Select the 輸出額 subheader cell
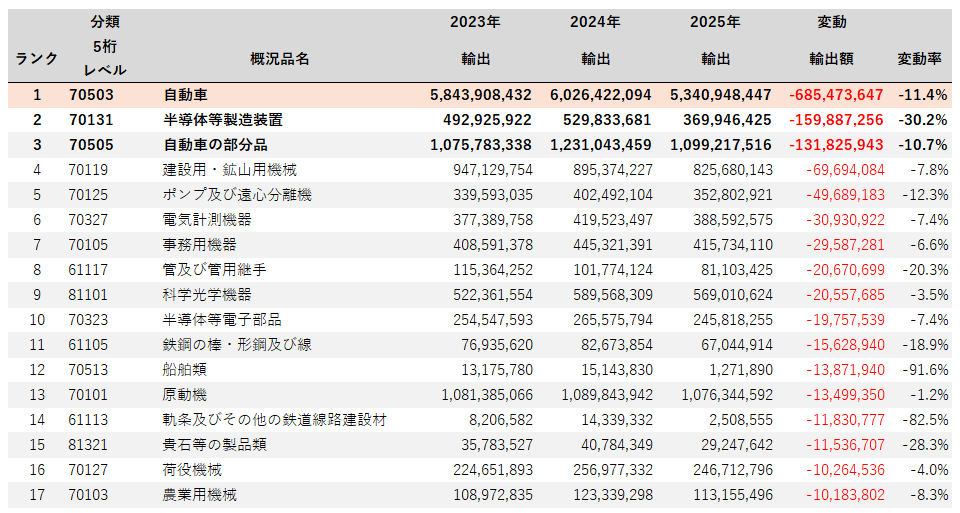Viewport: 960px width, 513px height. pyautogui.click(x=831, y=59)
